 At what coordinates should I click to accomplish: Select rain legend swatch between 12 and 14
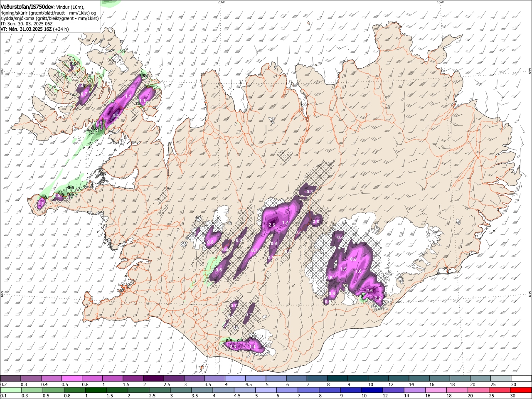pyautogui.click(x=393, y=390)
